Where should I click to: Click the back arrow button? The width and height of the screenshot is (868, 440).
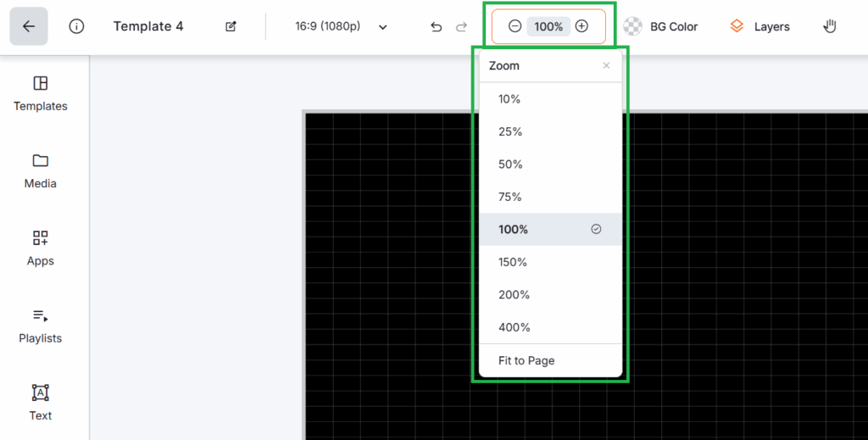[x=29, y=26]
